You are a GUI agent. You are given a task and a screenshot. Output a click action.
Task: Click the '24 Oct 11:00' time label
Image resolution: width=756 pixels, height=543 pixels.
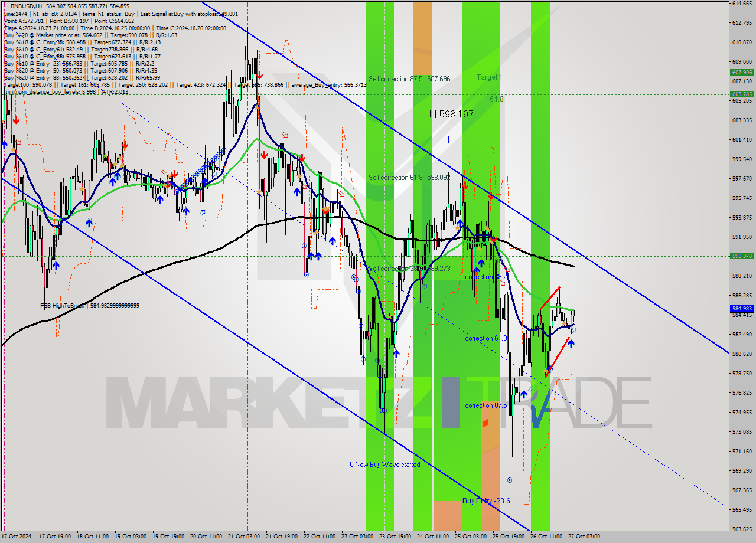[x=433, y=537]
